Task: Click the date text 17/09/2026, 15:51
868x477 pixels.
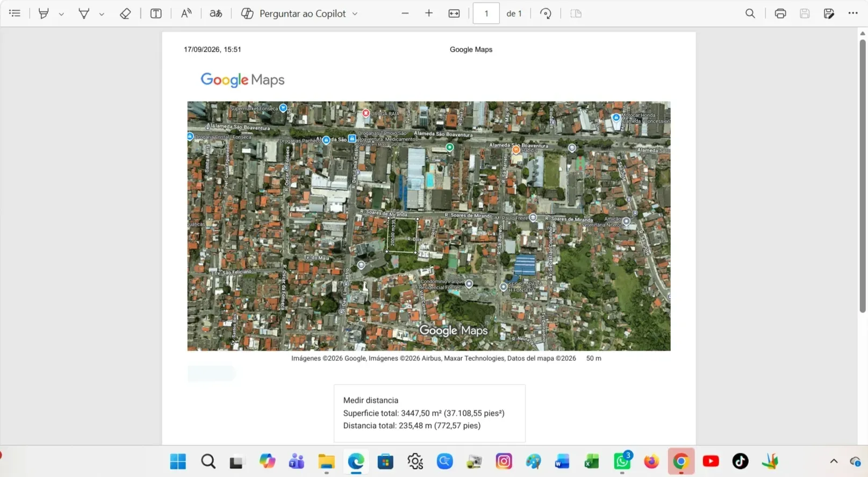Action: pyautogui.click(x=212, y=49)
